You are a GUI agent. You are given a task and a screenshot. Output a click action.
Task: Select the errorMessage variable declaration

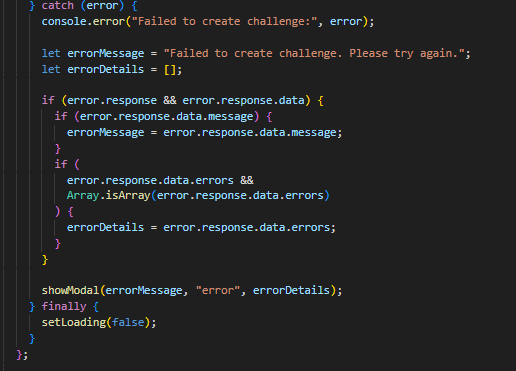click(256, 53)
